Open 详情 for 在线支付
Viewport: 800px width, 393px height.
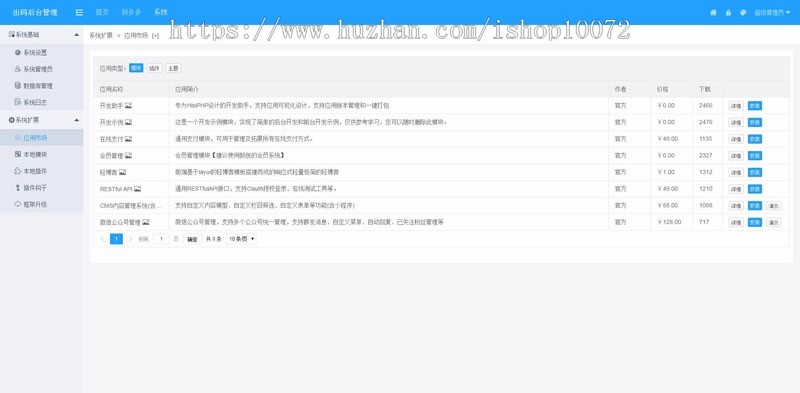(736, 139)
